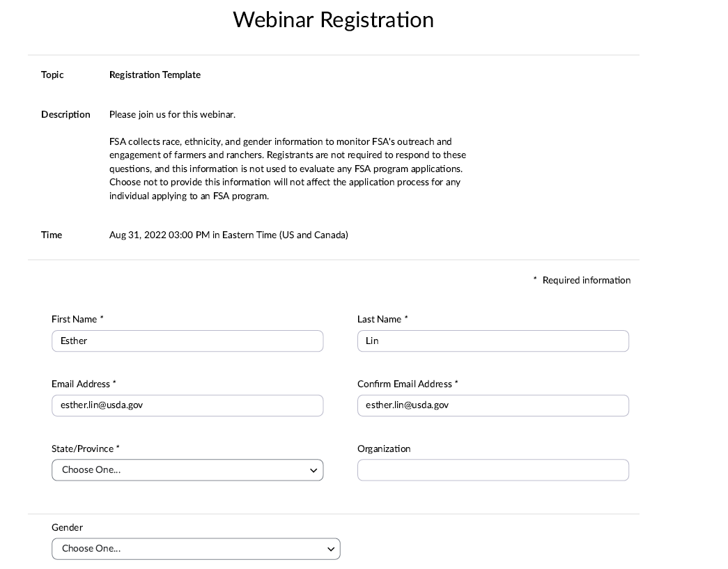
Task: Click the Webinar Registration page heading
Action: [333, 20]
